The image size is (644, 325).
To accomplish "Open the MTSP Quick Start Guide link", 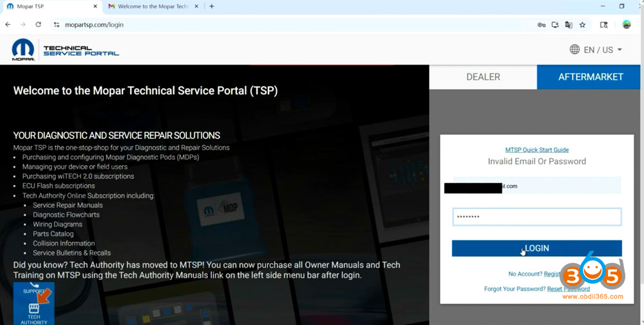I will 536,150.
